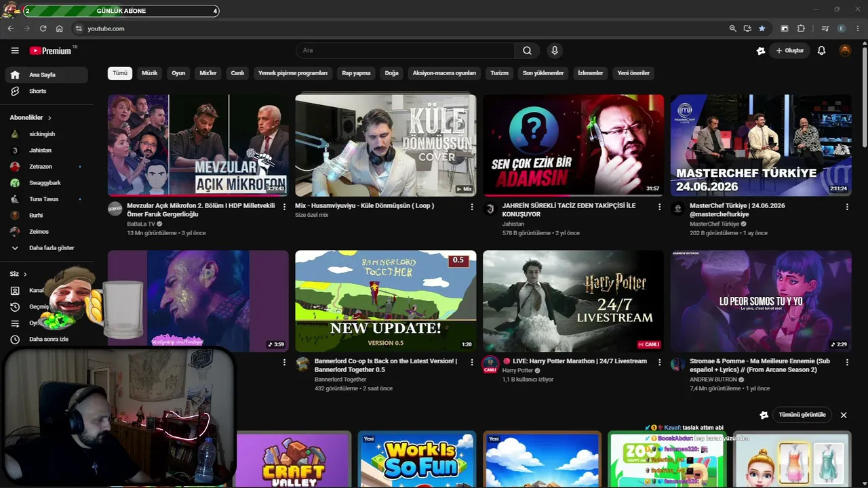Click the zoom magnifier icon in the address bar
Viewport: 868px width, 488px height.
(x=732, y=28)
